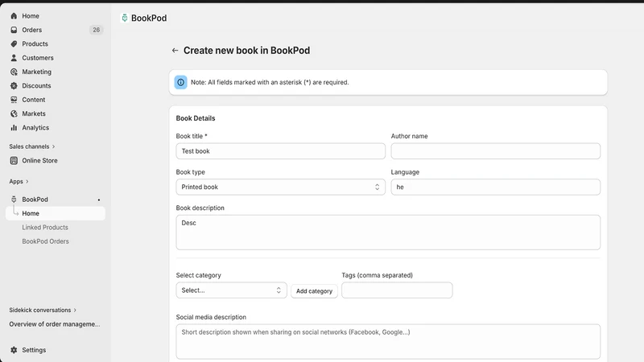Open the Book type dropdown
The image size is (644, 362).
coord(280,187)
